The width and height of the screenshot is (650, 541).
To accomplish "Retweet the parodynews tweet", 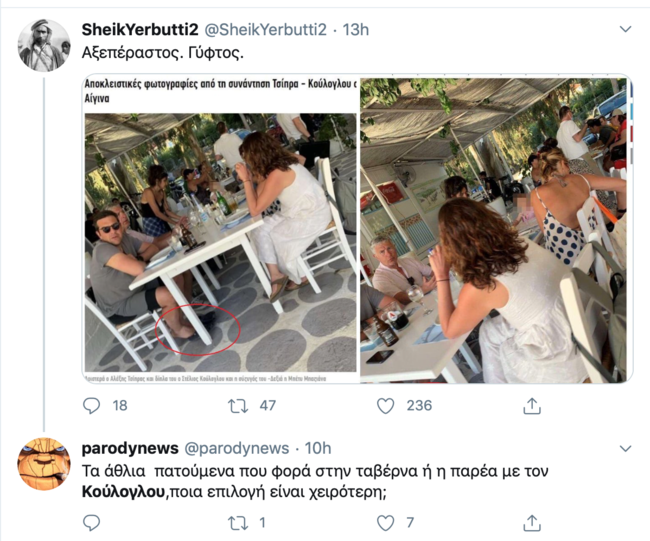I will click(x=239, y=523).
